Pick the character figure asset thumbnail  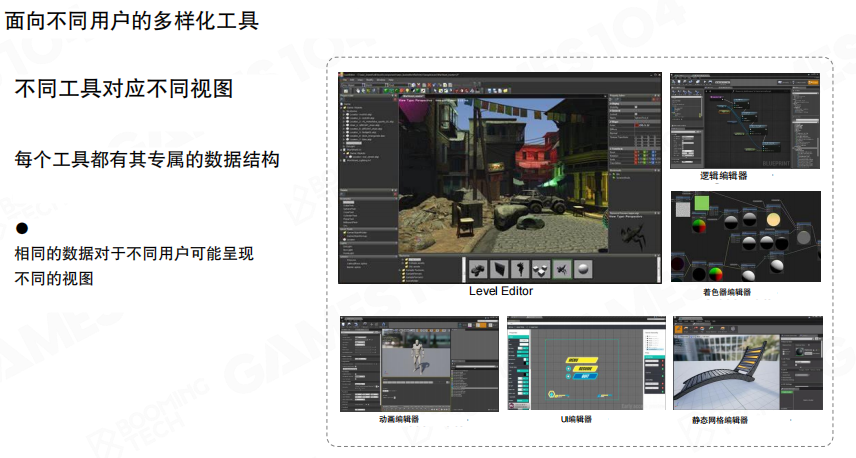[x=520, y=269]
